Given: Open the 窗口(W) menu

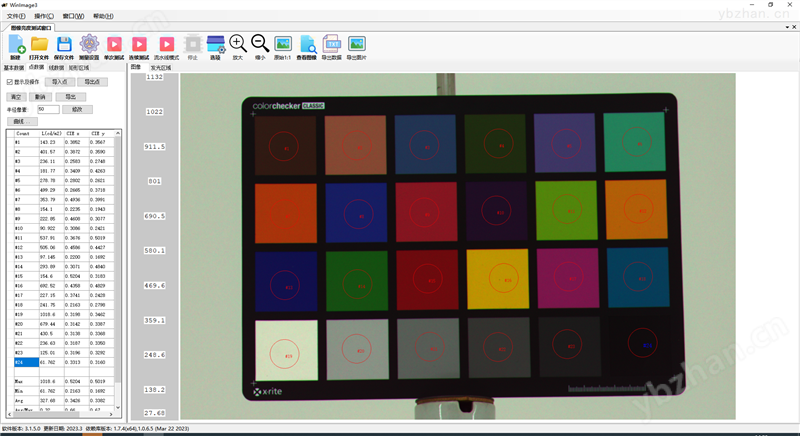Looking at the screenshot, I should pos(73,16).
